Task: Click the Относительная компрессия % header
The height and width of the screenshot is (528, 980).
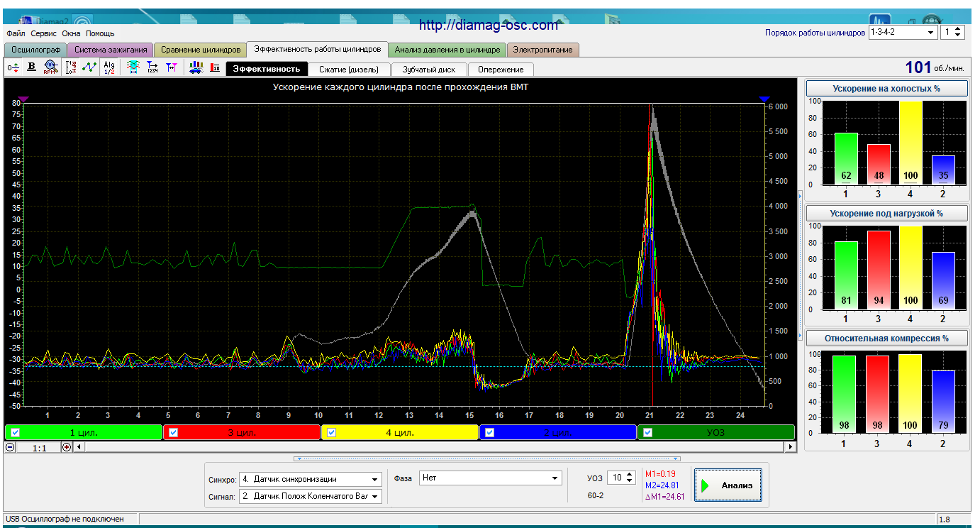Action: 886,338
